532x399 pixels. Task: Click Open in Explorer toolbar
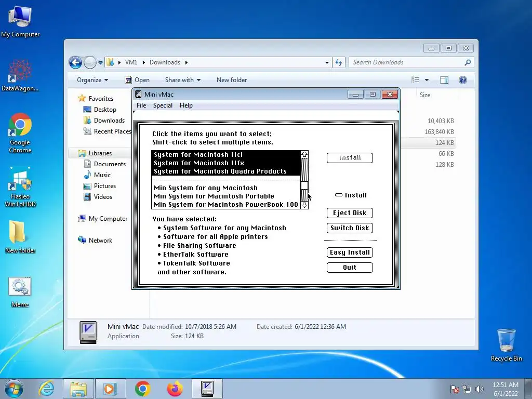click(x=137, y=80)
